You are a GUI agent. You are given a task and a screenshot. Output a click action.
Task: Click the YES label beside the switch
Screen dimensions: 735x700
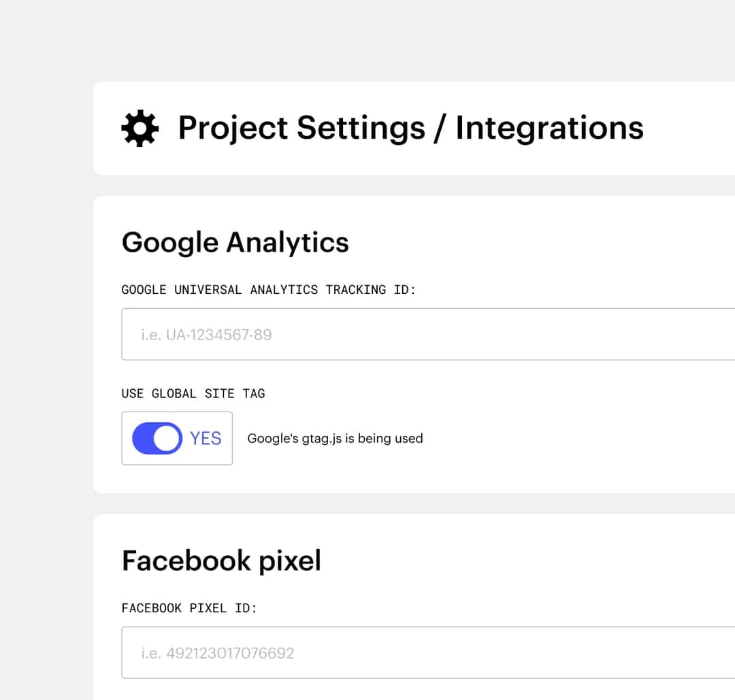pos(206,438)
